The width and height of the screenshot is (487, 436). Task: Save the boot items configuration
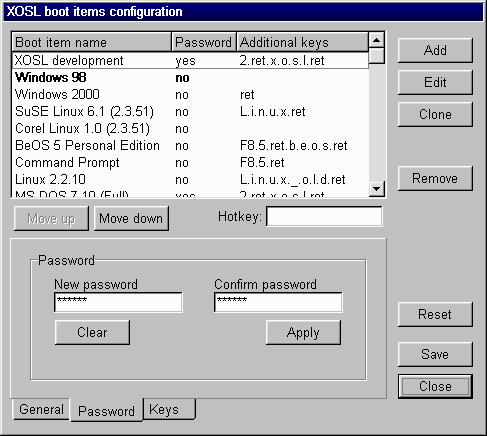(435, 354)
